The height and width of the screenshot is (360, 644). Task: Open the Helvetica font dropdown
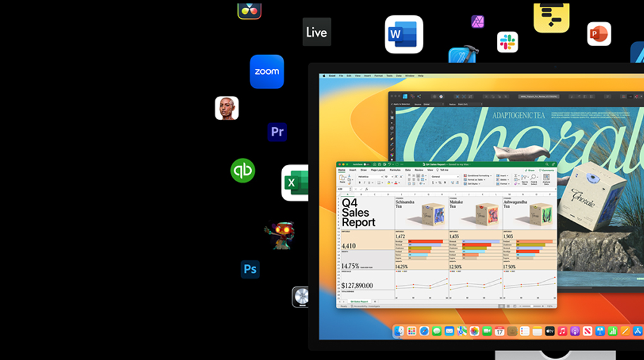point(371,177)
